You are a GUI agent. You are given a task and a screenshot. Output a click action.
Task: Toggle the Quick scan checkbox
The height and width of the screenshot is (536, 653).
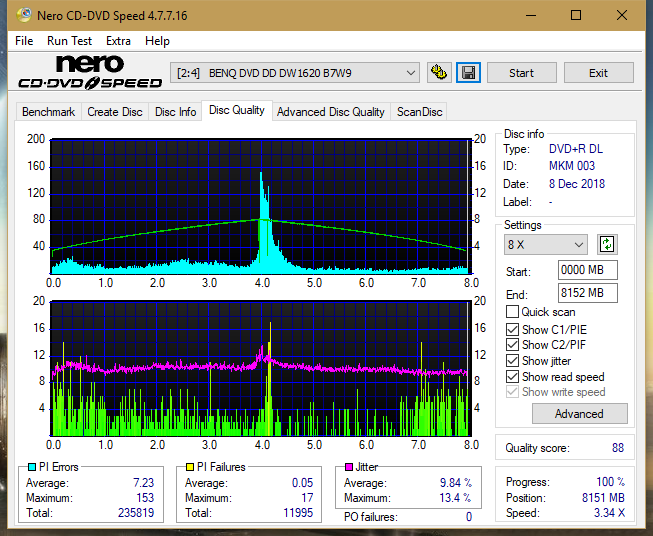[x=512, y=312]
